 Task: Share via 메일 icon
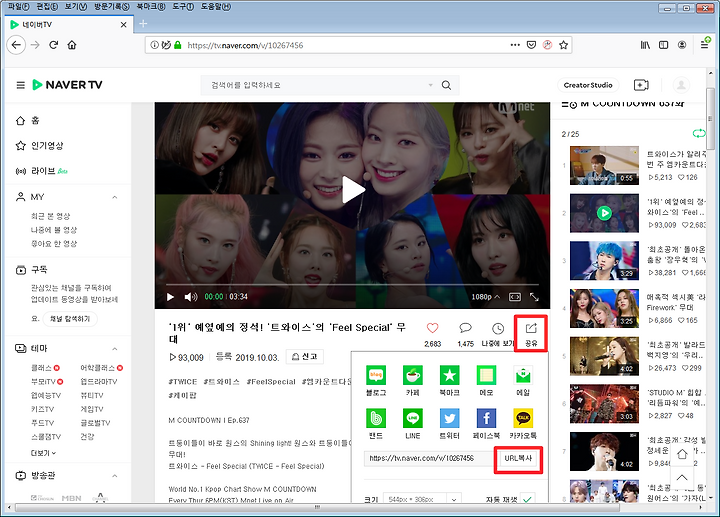[x=523, y=375]
